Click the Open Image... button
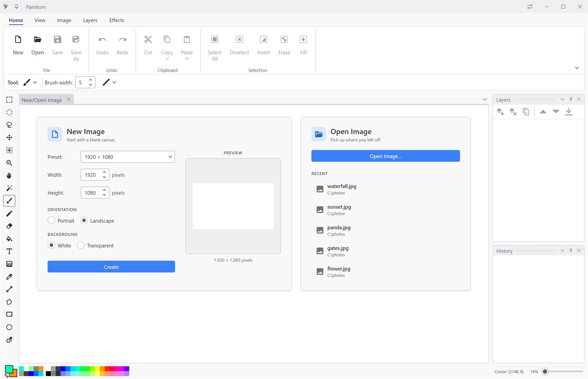This screenshot has height=379, width=588. (x=386, y=156)
